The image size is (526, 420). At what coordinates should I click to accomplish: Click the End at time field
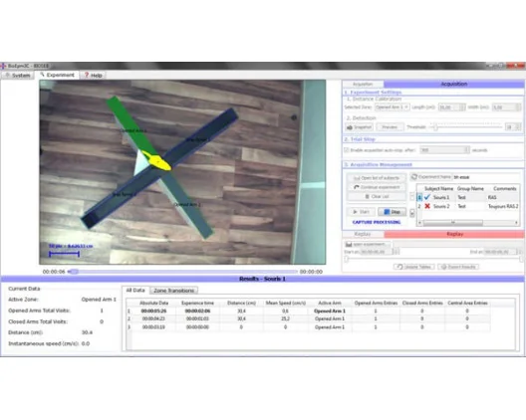[502, 252]
